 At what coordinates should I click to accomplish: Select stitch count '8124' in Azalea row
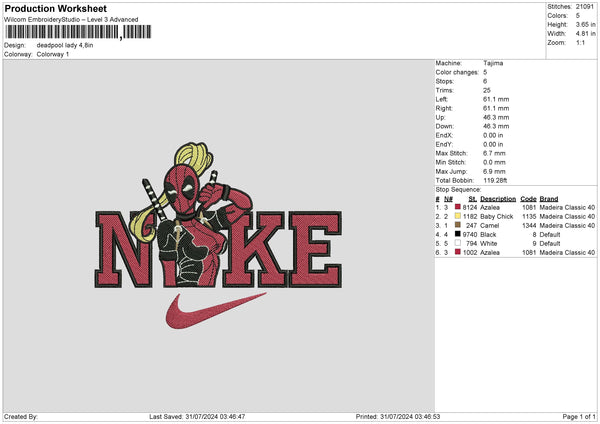tap(470, 207)
